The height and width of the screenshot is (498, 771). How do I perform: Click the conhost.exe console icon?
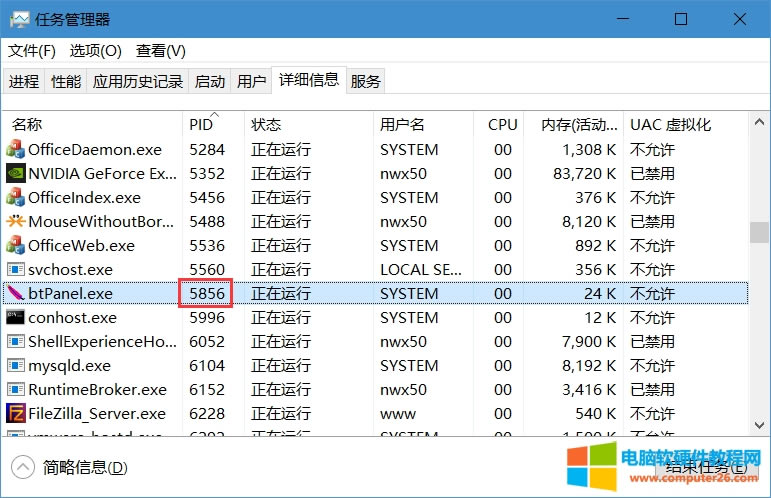point(15,318)
